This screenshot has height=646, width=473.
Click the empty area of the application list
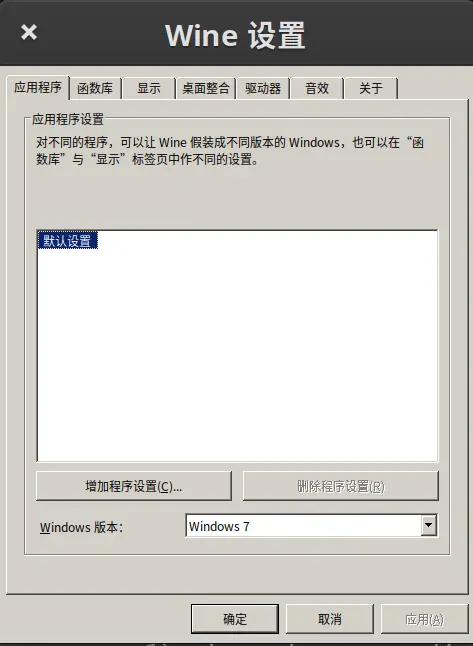[237, 354]
